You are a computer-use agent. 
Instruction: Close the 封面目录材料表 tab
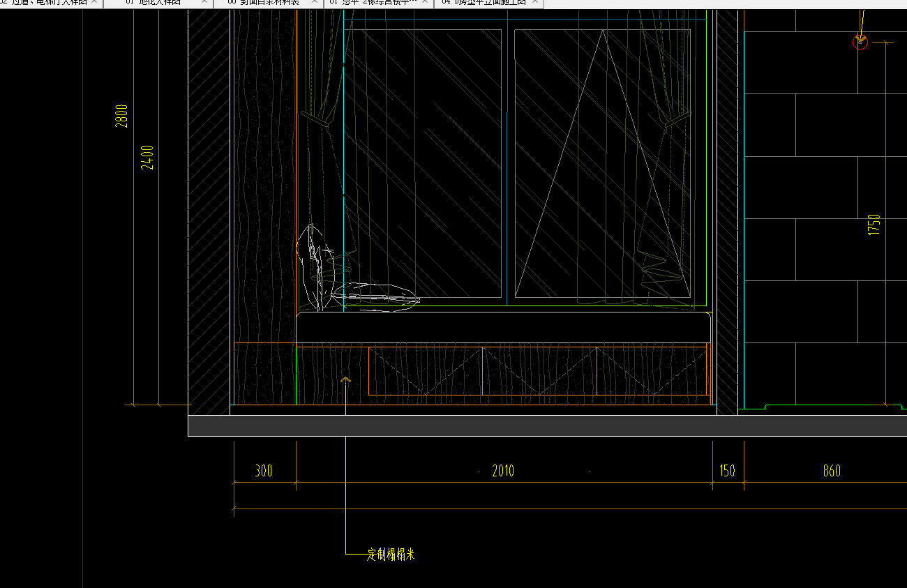314,2
